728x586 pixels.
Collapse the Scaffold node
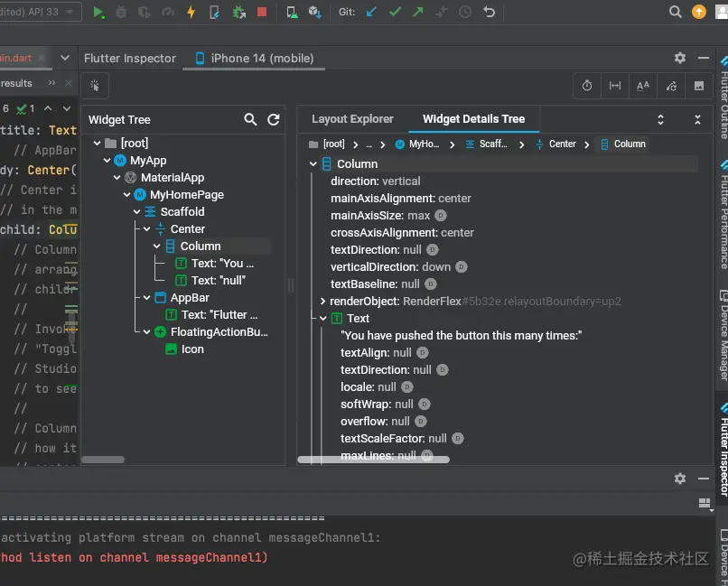pyautogui.click(x=136, y=211)
